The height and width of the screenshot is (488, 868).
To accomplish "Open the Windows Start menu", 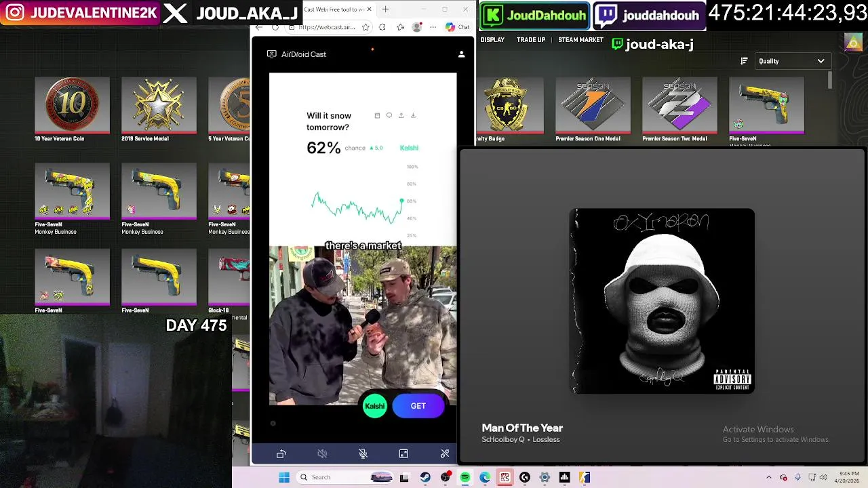I will coord(284,477).
